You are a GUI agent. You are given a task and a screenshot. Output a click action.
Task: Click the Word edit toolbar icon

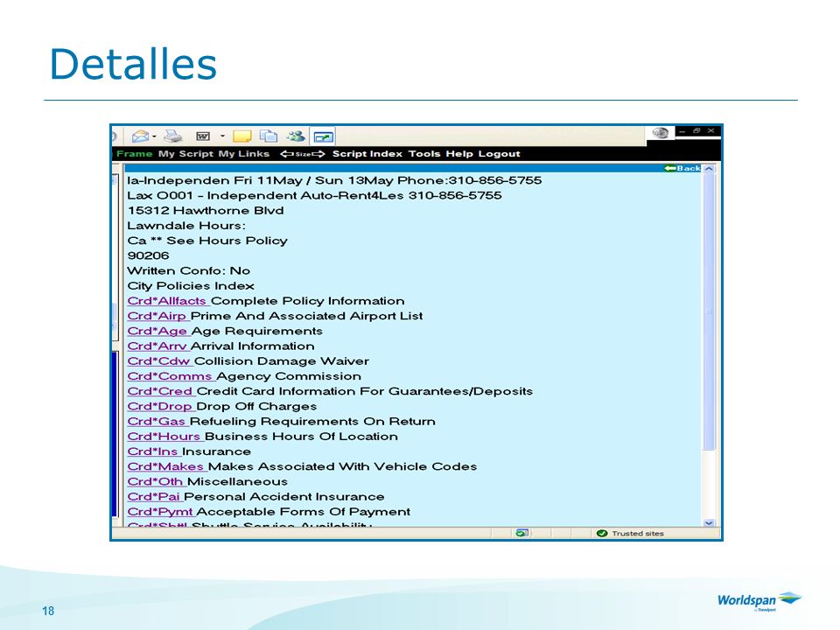tap(202, 136)
